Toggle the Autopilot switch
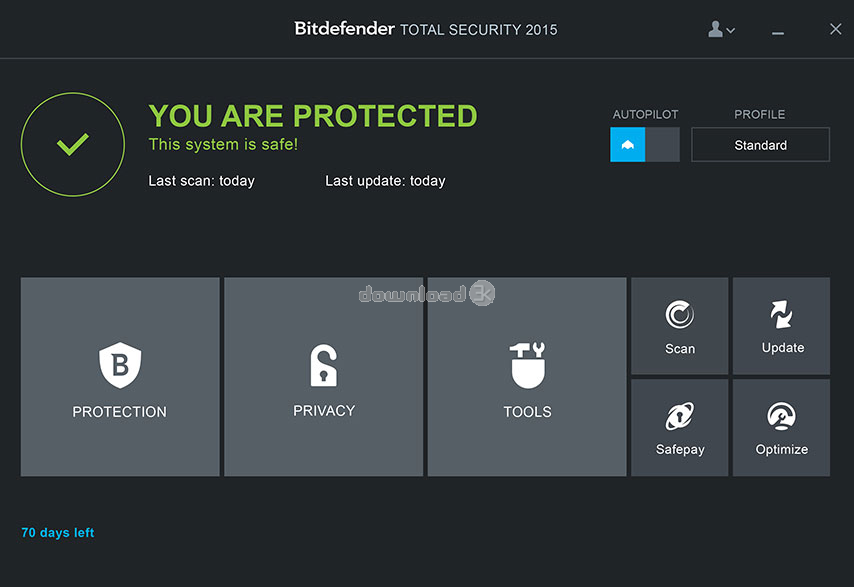This screenshot has width=854, height=587. (x=645, y=144)
